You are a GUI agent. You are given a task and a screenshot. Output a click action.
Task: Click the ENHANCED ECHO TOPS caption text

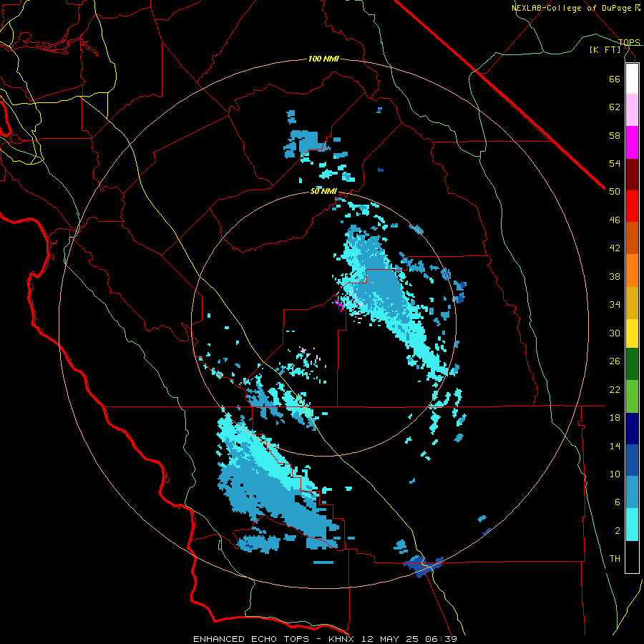(x=251, y=639)
